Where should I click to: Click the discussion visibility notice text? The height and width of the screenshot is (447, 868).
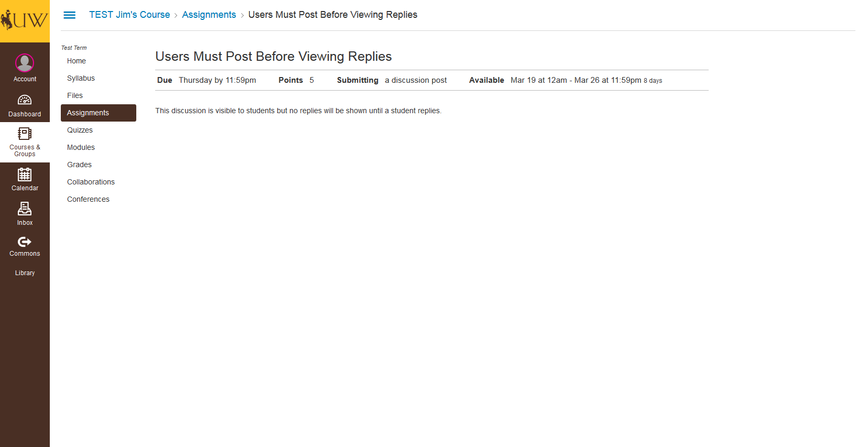click(298, 111)
